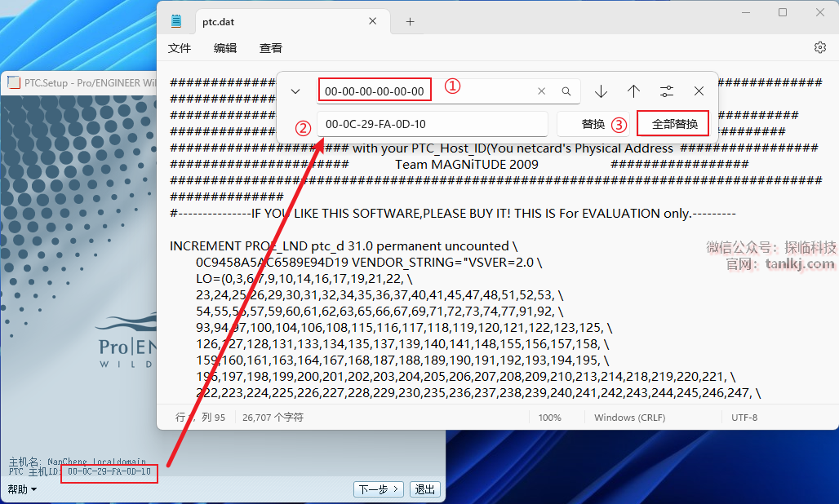Go to next match with down arrow
The height and width of the screenshot is (504, 839).
point(601,91)
